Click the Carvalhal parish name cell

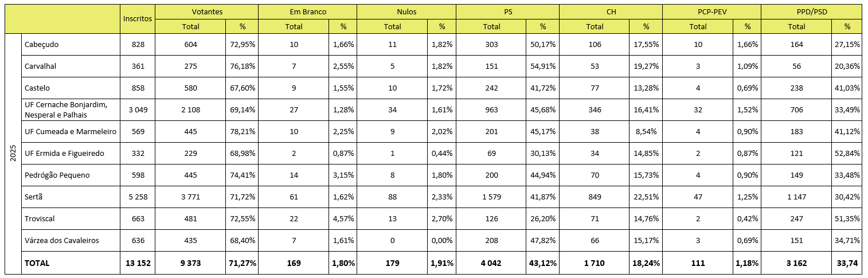pos(40,66)
